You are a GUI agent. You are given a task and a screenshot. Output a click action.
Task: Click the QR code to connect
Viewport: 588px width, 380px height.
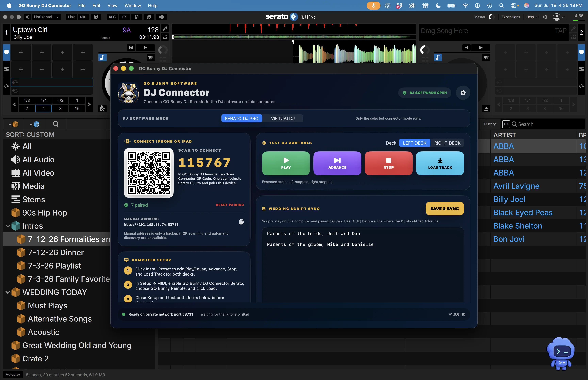coord(149,173)
